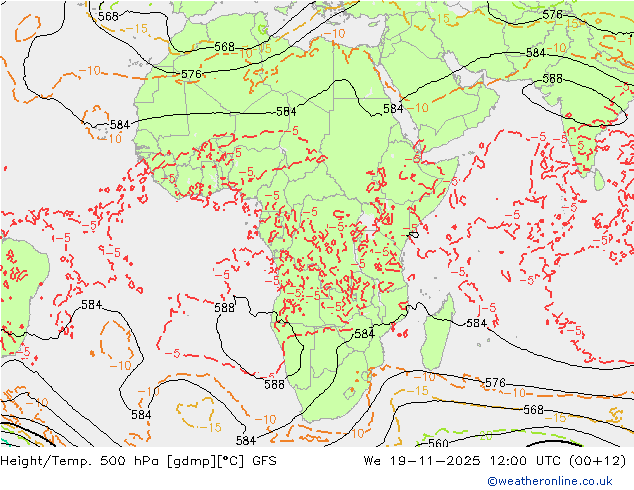Select the 'We 19-11-2025 12:00 UTC (00+12)' timestamp
This screenshot has height=490, width=634.
click(495, 461)
